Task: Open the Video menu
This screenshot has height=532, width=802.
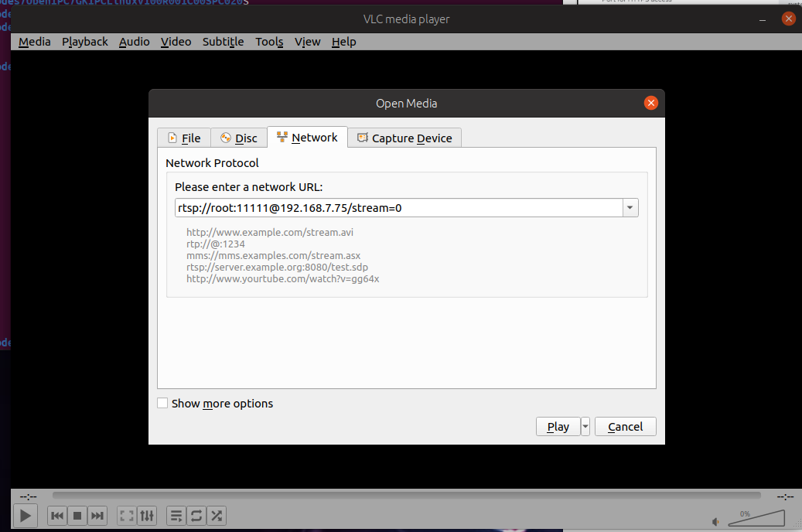Action: [176, 42]
